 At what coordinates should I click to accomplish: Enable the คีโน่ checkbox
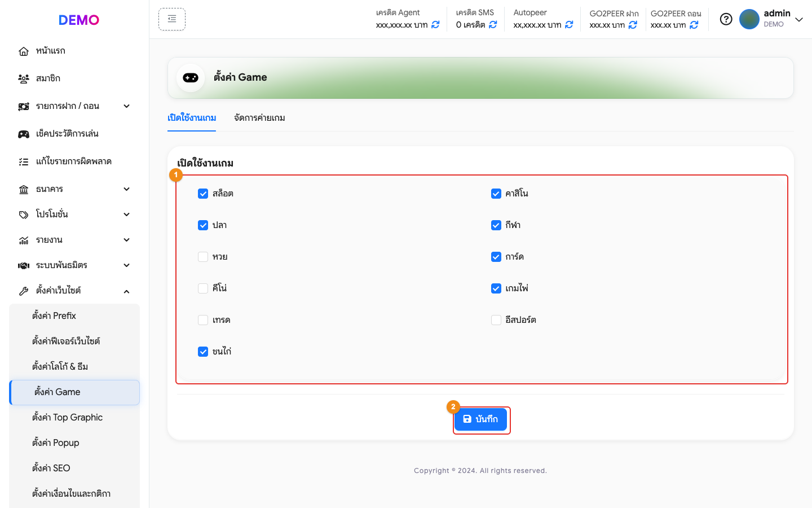(203, 288)
